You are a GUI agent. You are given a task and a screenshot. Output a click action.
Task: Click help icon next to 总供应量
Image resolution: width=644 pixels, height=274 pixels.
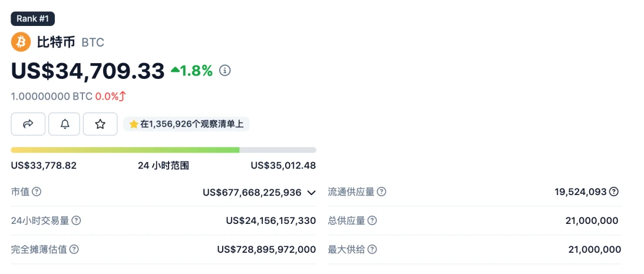(372, 220)
